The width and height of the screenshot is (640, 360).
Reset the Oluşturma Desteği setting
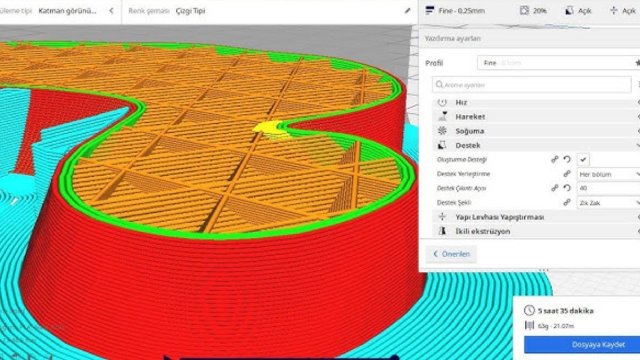pyautogui.click(x=567, y=160)
